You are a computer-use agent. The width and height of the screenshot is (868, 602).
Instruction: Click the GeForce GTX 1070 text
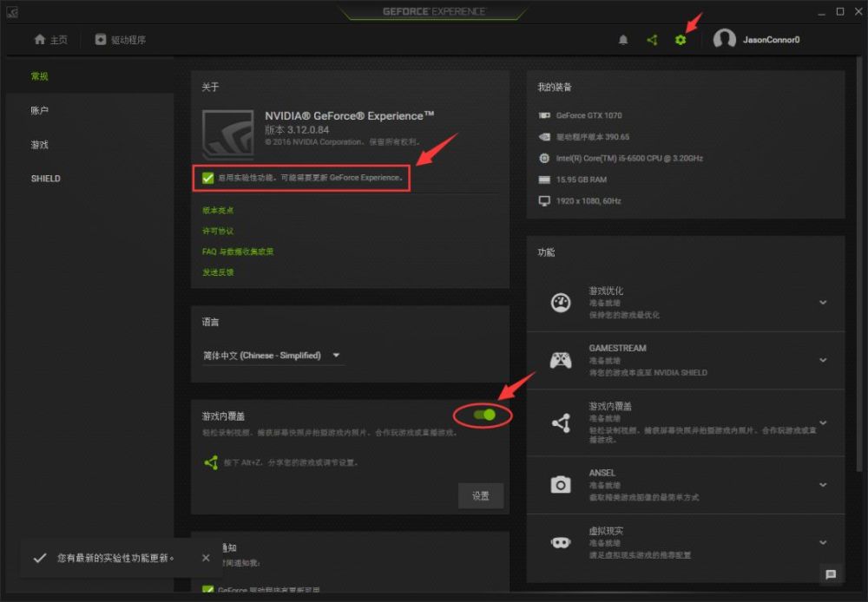pos(589,115)
